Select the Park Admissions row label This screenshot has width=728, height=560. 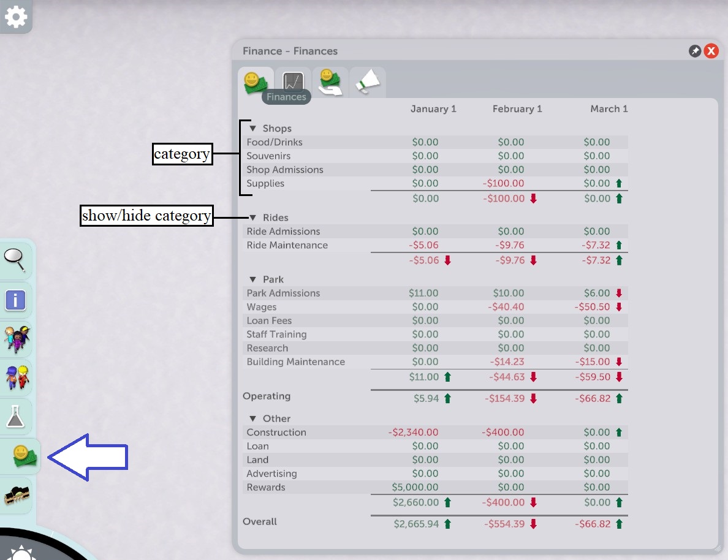[283, 293]
